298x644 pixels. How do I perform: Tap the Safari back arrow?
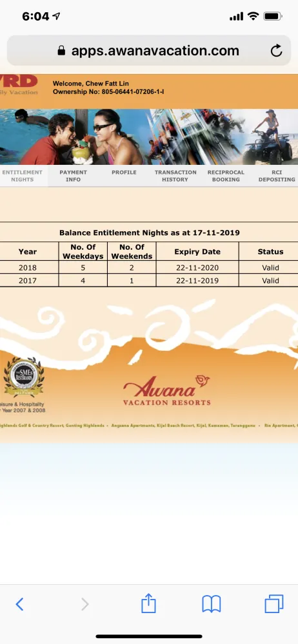click(x=19, y=604)
